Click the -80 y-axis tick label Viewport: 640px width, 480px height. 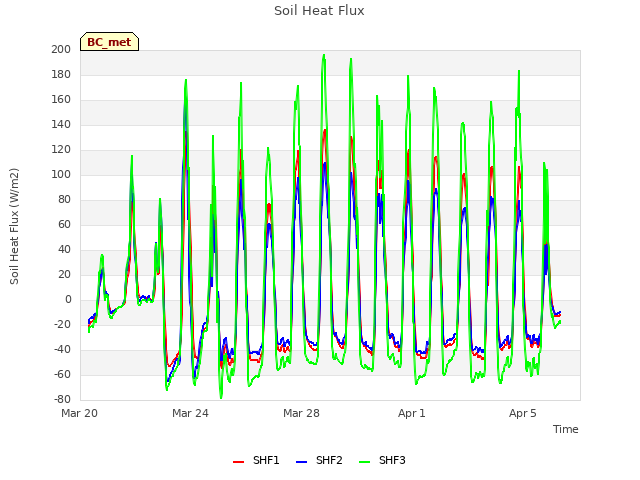click(62, 399)
